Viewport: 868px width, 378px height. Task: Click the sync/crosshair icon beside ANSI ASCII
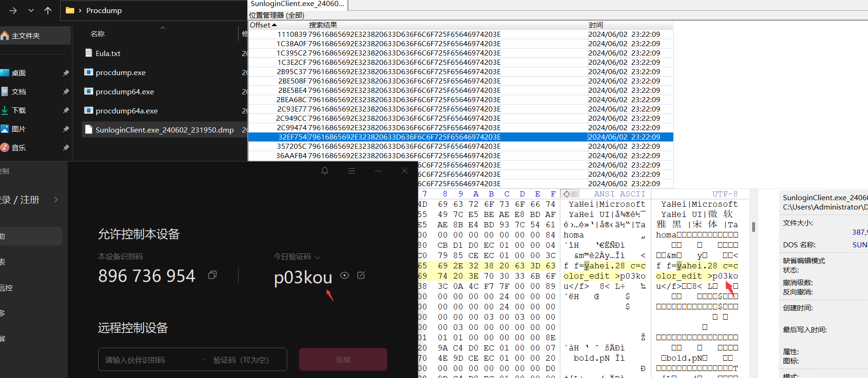pos(570,194)
